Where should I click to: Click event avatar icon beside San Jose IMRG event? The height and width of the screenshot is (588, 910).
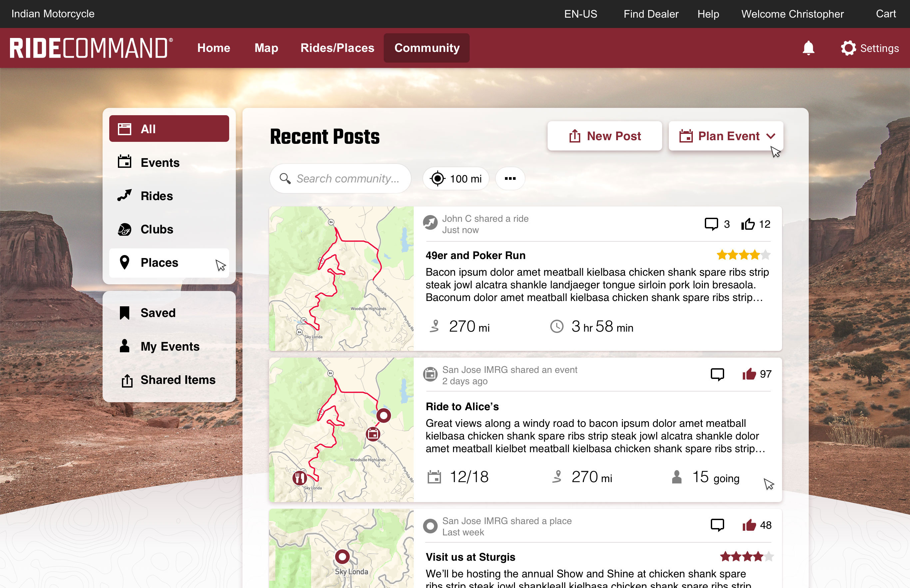430,374
